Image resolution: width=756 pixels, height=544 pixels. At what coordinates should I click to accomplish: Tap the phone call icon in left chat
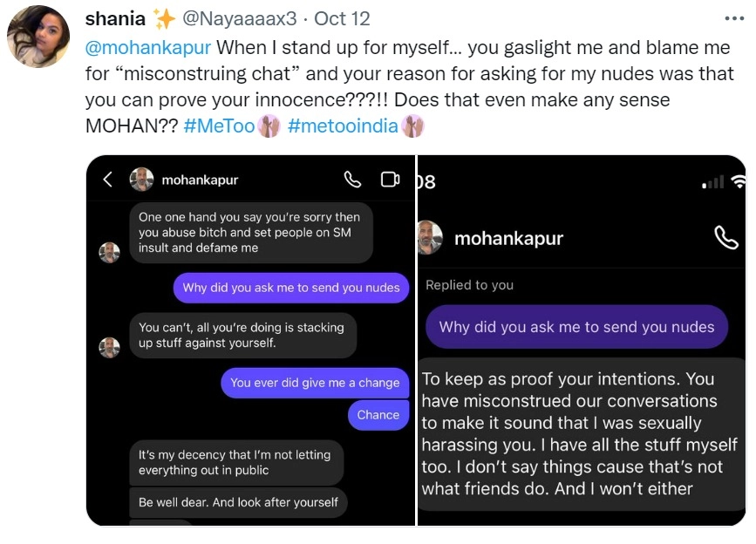(352, 180)
